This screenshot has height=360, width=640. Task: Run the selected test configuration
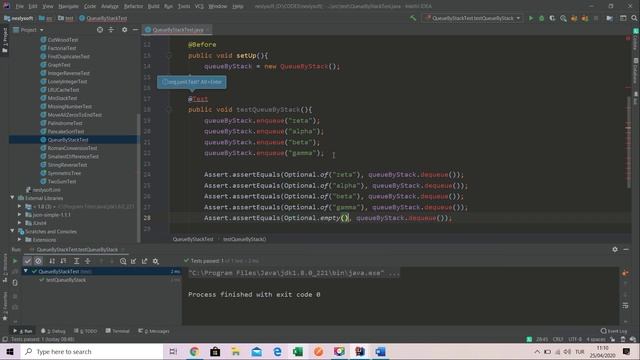pyautogui.click(x=531, y=18)
